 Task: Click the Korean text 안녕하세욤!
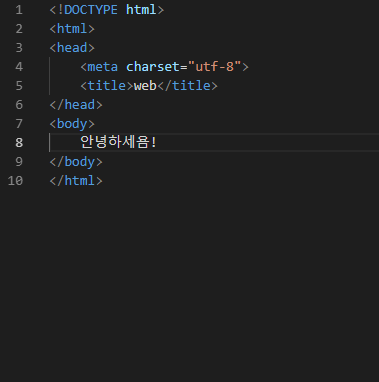118,142
